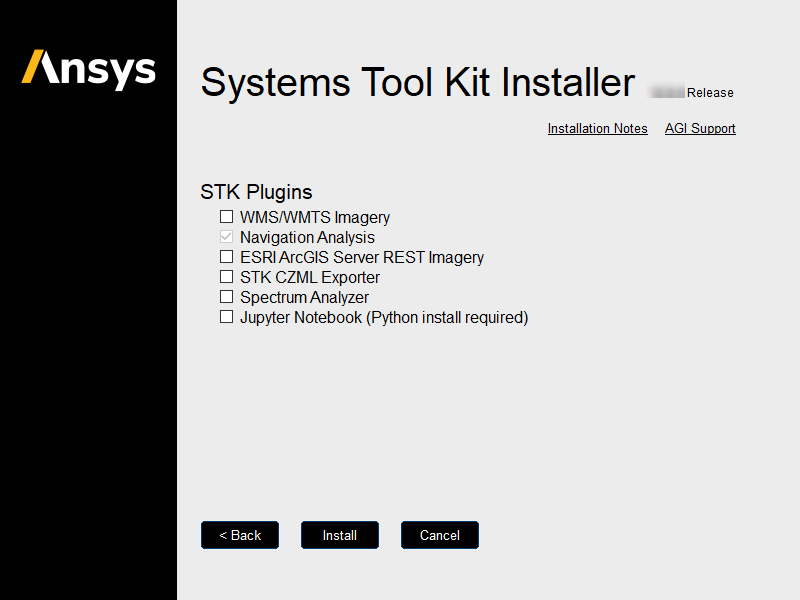This screenshot has height=600, width=800.
Task: Visit the AGI Support link
Action: click(700, 129)
